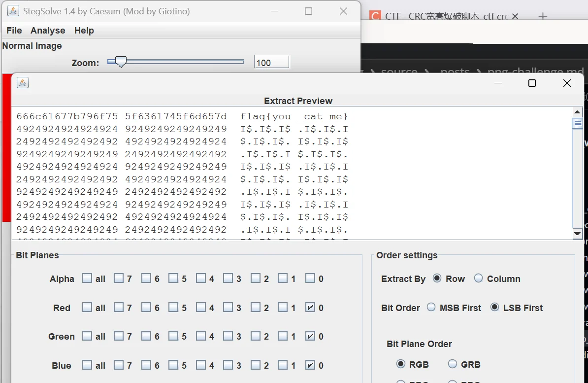Check the Green bit plane 7 checkbox
This screenshot has height=383, width=588.
click(119, 336)
